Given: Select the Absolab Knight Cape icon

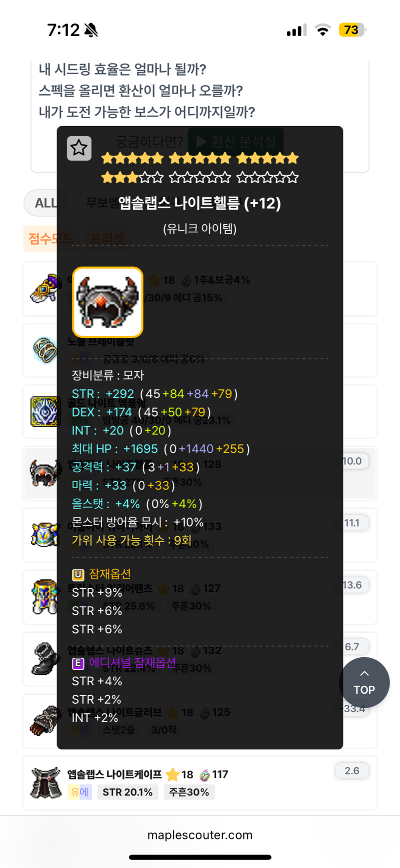Looking at the screenshot, I should 45,783.
